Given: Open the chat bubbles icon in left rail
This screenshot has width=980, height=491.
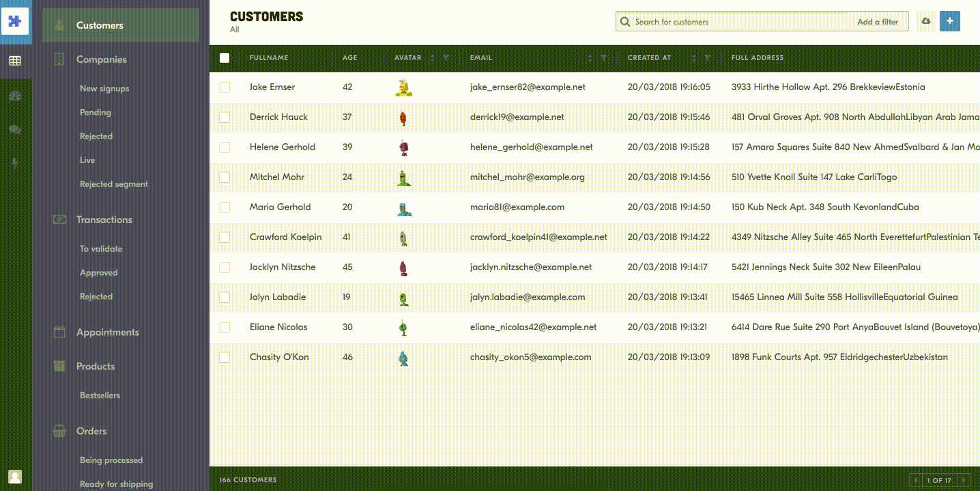Looking at the screenshot, I should [x=15, y=130].
